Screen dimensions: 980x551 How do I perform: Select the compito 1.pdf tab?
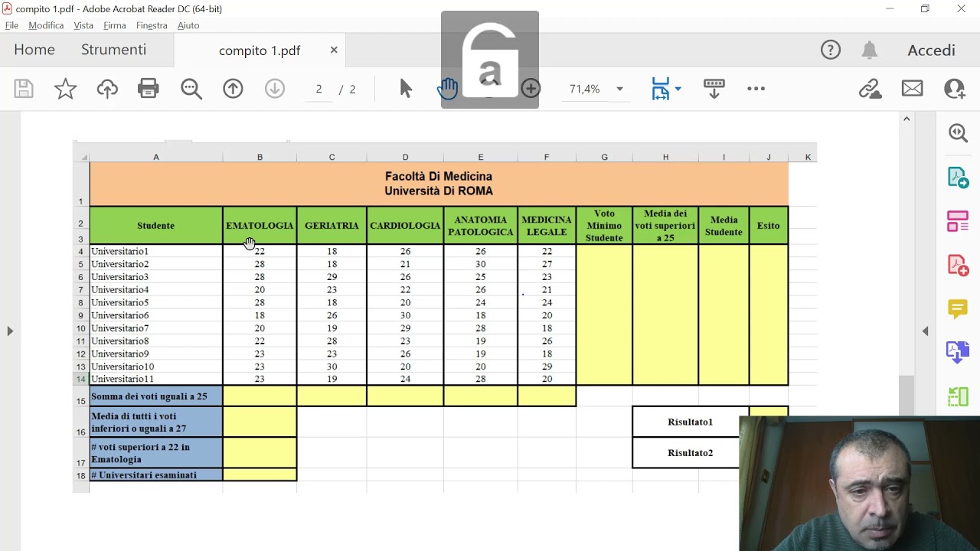[x=260, y=51]
